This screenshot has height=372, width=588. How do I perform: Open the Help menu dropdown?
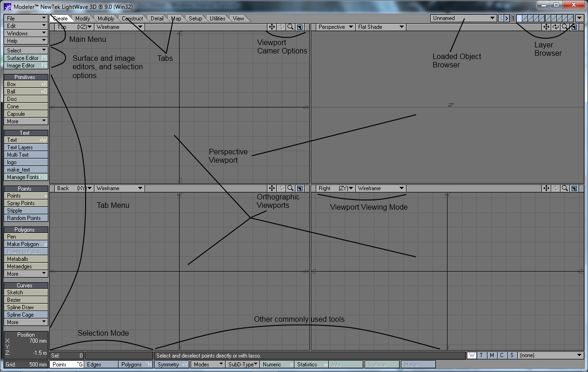pyautogui.click(x=26, y=41)
